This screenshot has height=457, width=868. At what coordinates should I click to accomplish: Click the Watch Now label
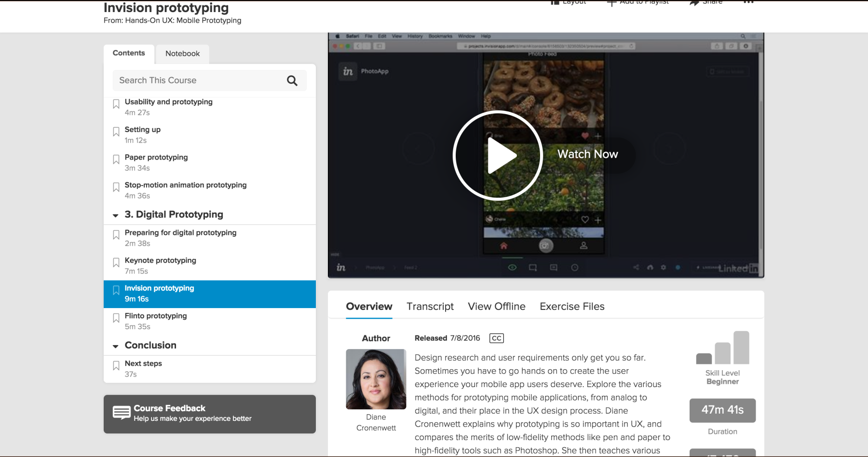587,154
